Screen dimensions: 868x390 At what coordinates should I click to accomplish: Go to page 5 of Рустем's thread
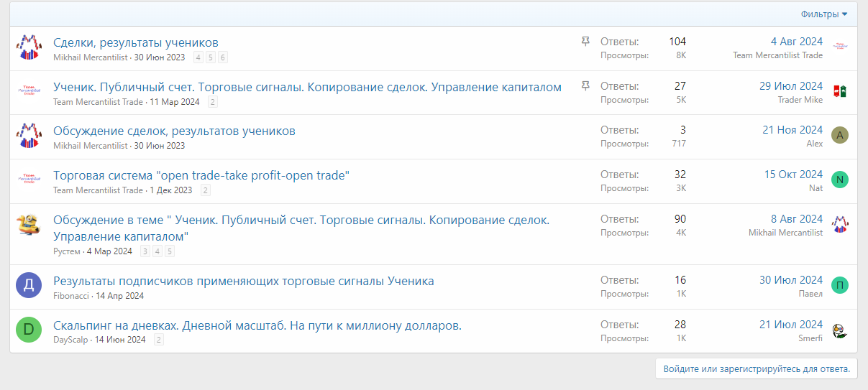click(170, 251)
